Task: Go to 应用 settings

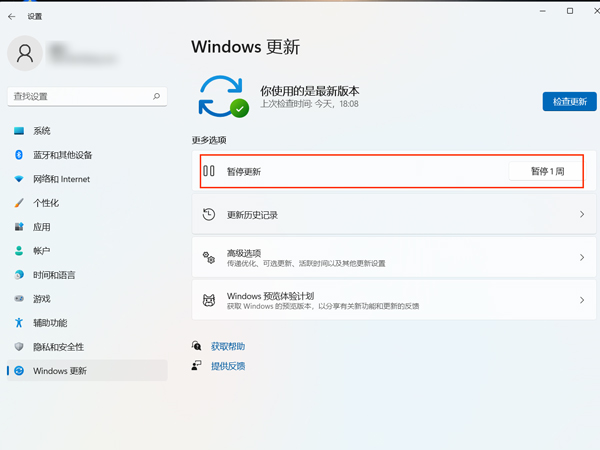Action: tap(87, 227)
